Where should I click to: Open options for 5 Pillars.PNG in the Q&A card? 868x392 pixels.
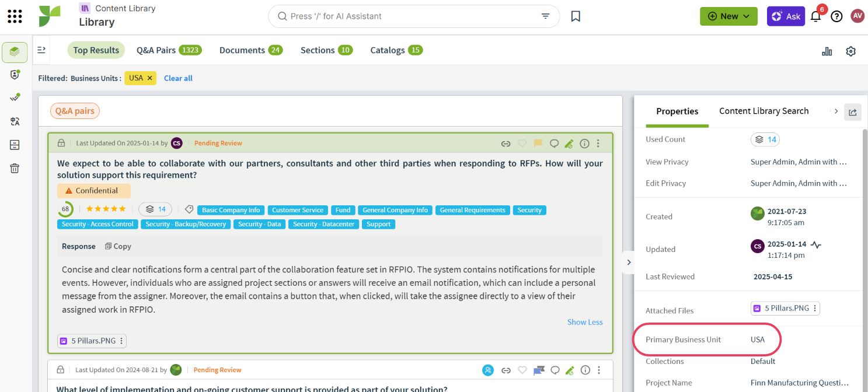click(x=121, y=341)
